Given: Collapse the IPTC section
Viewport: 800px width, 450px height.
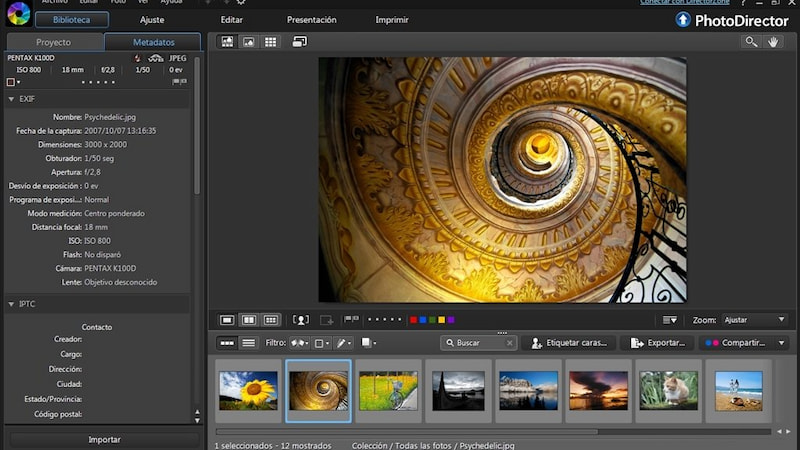Looking at the screenshot, I should point(11,304).
